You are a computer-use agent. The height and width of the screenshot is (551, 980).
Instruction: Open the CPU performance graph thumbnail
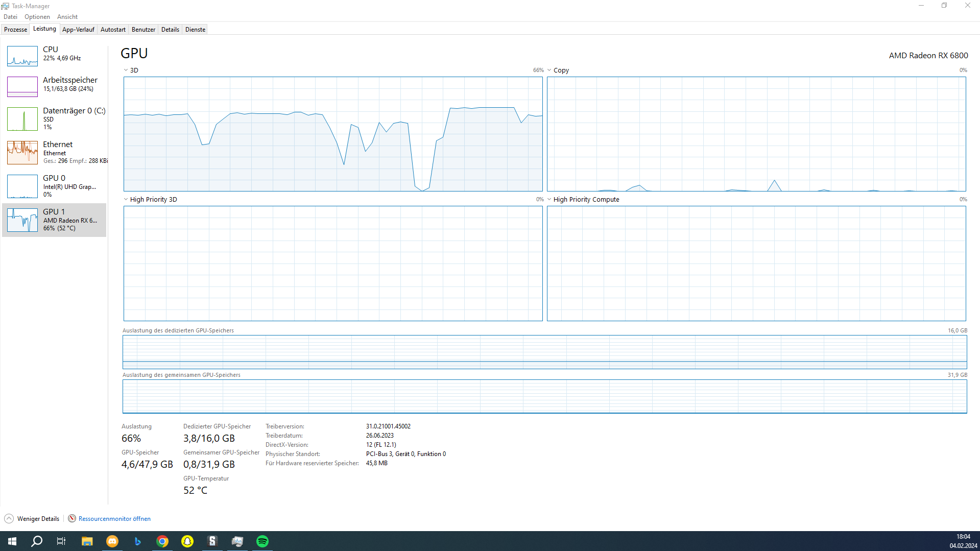[22, 56]
